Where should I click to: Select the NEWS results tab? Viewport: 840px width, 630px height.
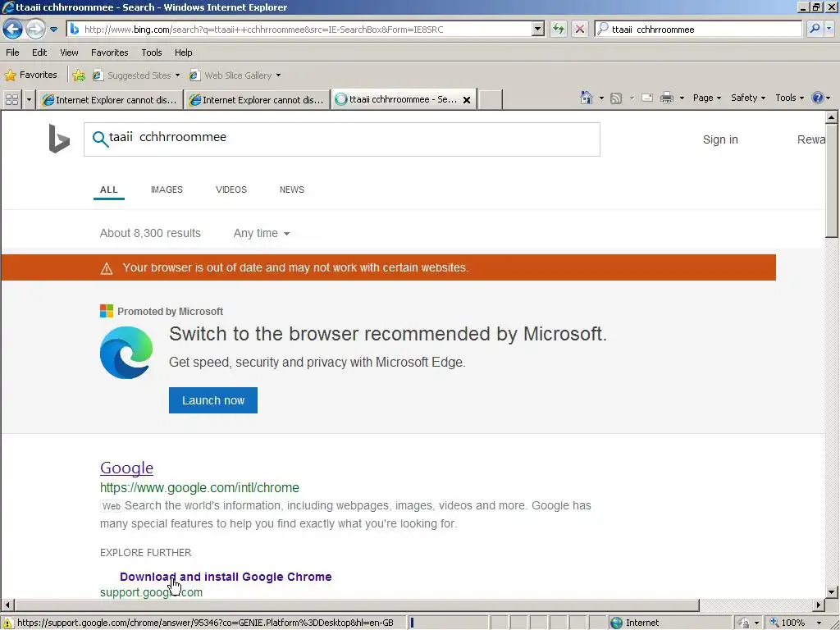point(291,189)
